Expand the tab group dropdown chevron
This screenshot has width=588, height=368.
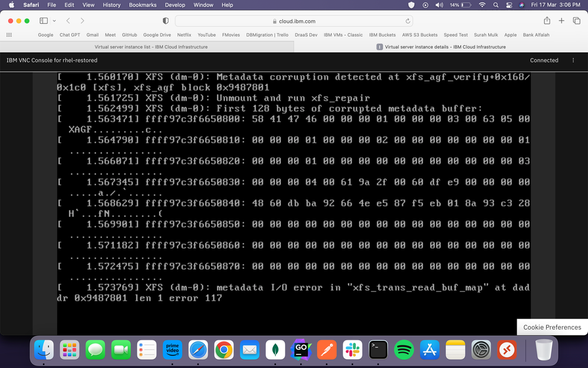coord(54,21)
